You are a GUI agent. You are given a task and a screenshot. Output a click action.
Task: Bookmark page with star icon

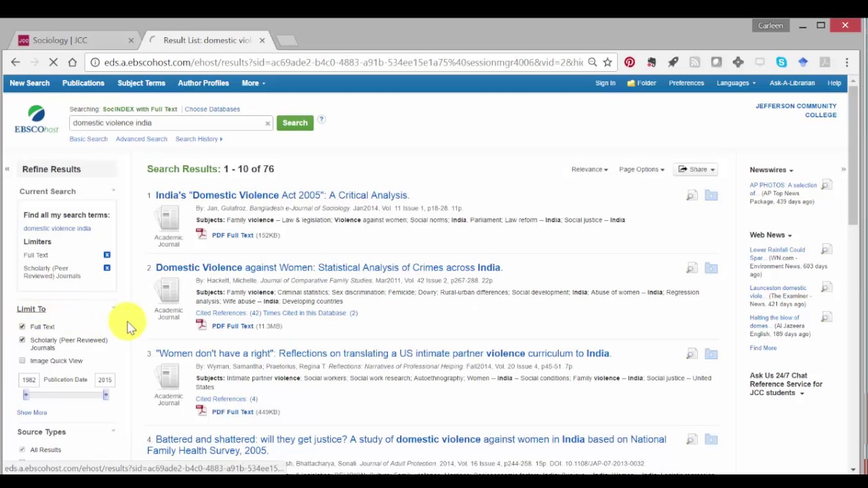click(608, 62)
